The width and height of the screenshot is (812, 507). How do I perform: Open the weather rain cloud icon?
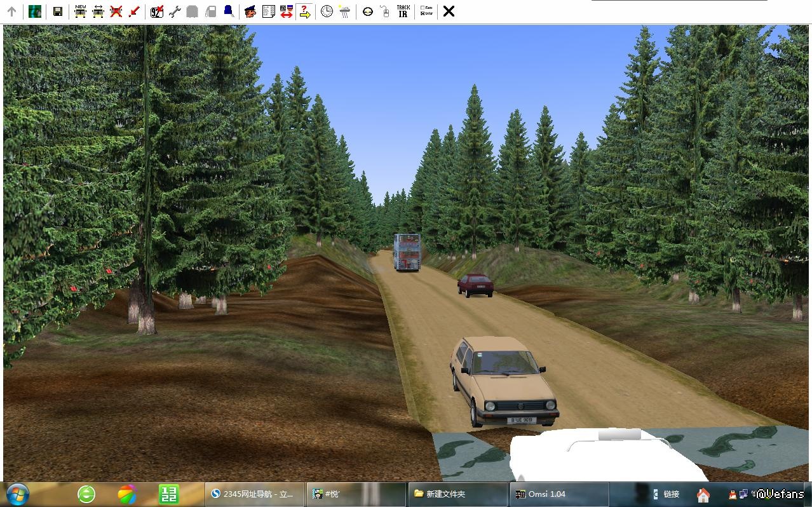point(344,11)
